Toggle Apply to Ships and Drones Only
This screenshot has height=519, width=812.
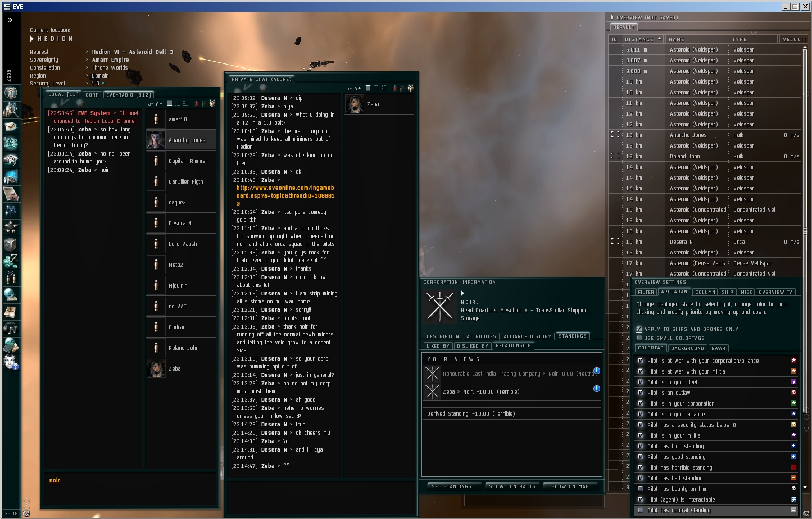(x=639, y=329)
